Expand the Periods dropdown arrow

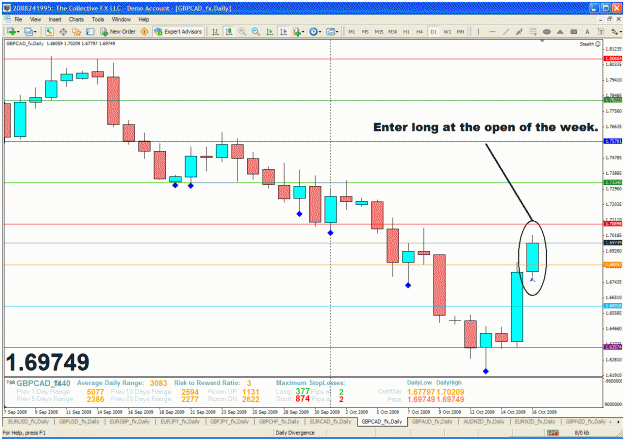pos(320,32)
